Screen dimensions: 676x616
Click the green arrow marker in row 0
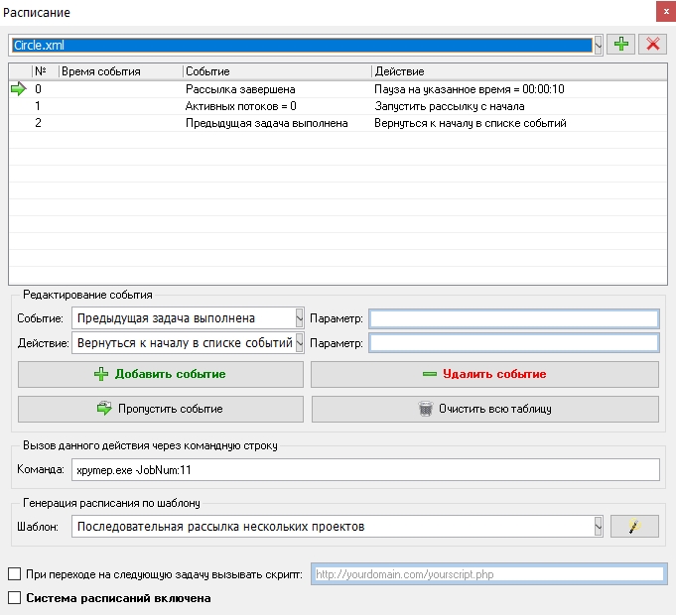coord(19,89)
